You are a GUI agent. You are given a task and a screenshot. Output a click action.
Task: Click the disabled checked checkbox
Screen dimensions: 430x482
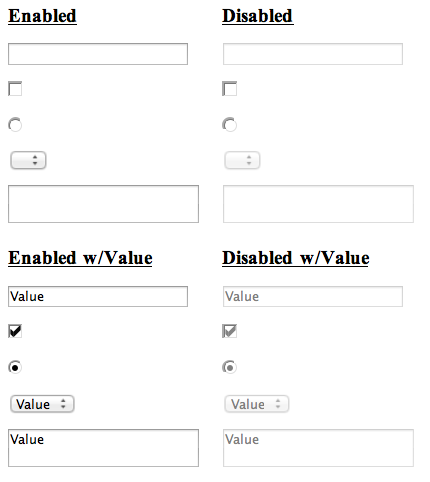[230, 331]
